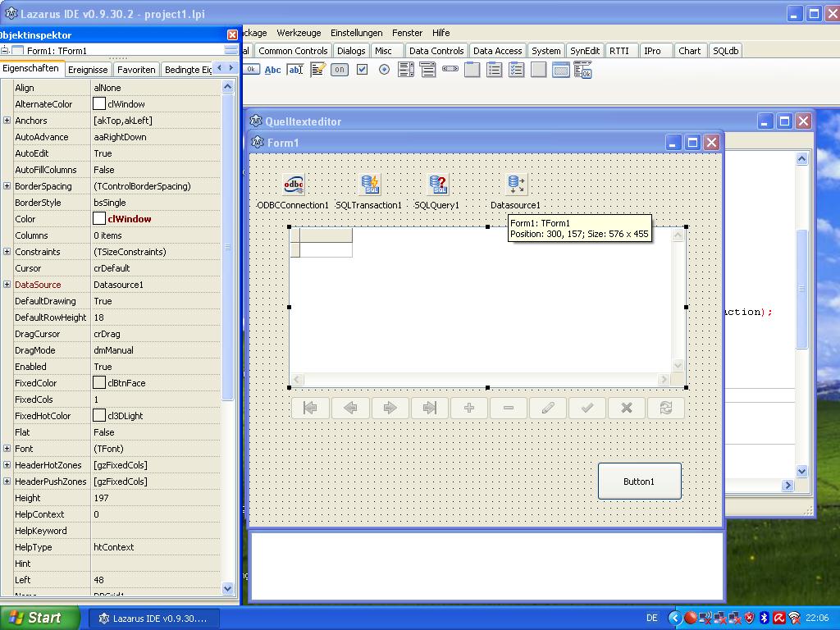Expand the Anchors property node

(7, 121)
